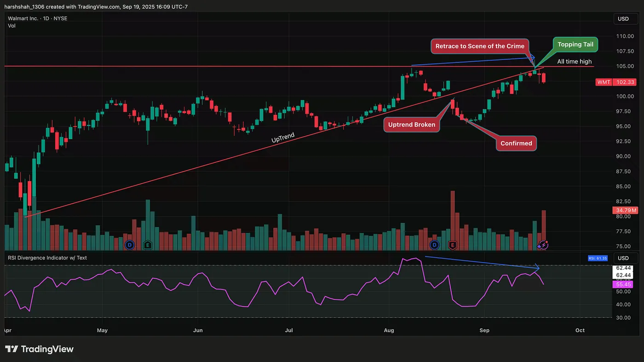Select the Retrace to Scene of the Crime callout
The width and height of the screenshot is (644, 362).
(480, 46)
